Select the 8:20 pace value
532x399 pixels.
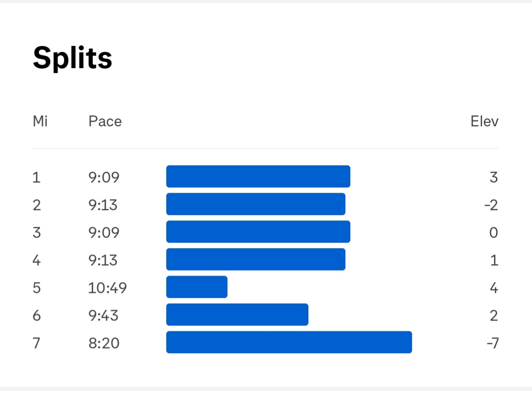click(x=104, y=343)
